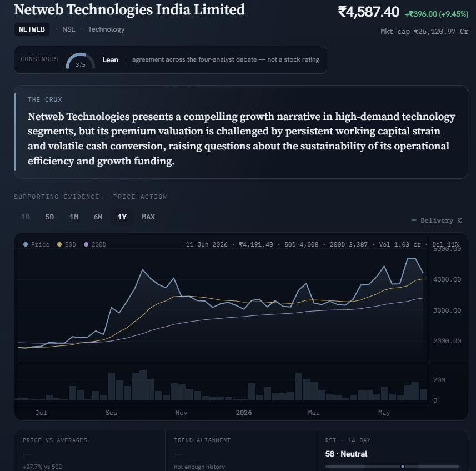This screenshot has width=476, height=471.
Task: Click the 50D 4,008 readout
Action: (302, 244)
